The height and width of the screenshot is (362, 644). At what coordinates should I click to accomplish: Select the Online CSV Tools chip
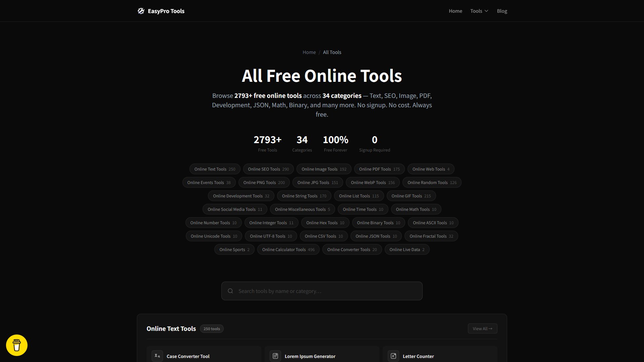324,236
